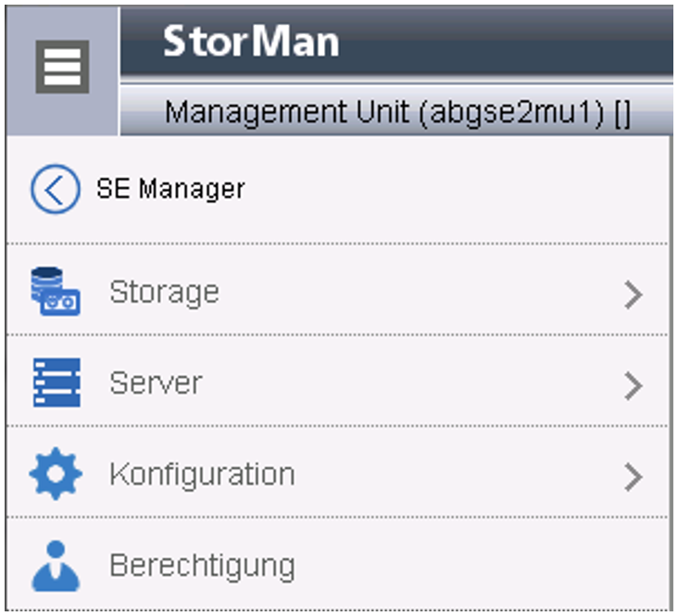Go back via SE Manager link

(170, 189)
